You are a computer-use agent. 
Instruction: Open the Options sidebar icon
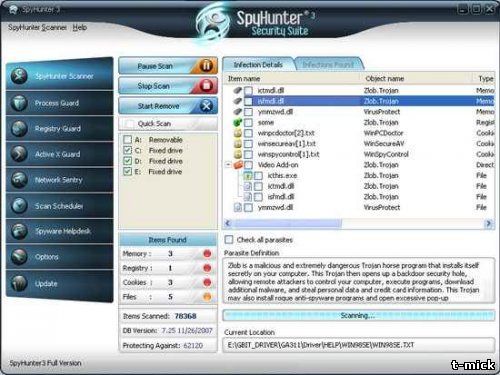tap(19, 257)
